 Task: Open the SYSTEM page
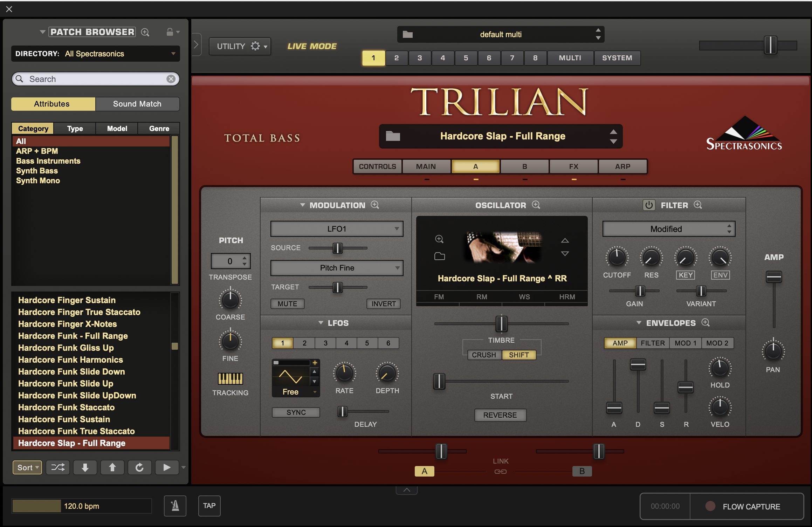click(x=617, y=58)
